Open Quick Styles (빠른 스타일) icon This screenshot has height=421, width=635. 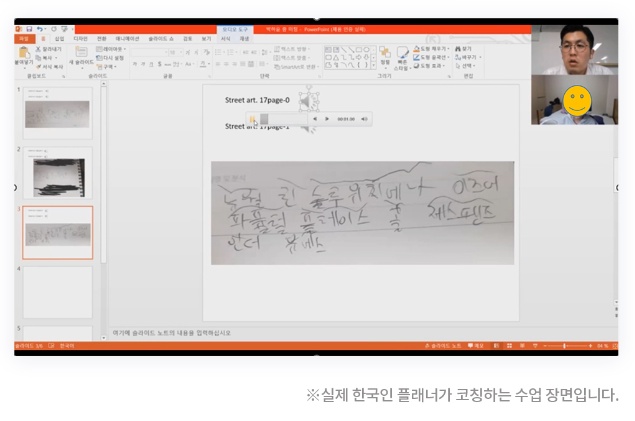(x=402, y=52)
